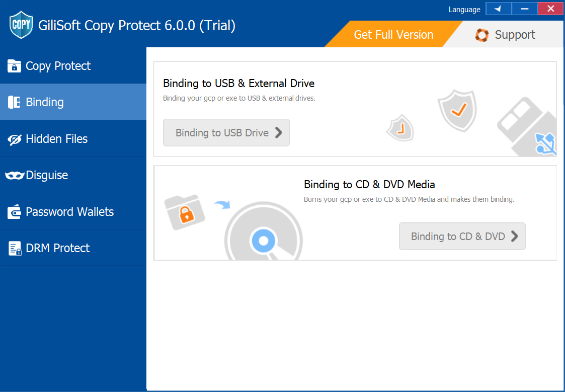Viewport: 565px width, 392px height.
Task: Click the Hidden Files crossed-eye icon
Action: 15,139
